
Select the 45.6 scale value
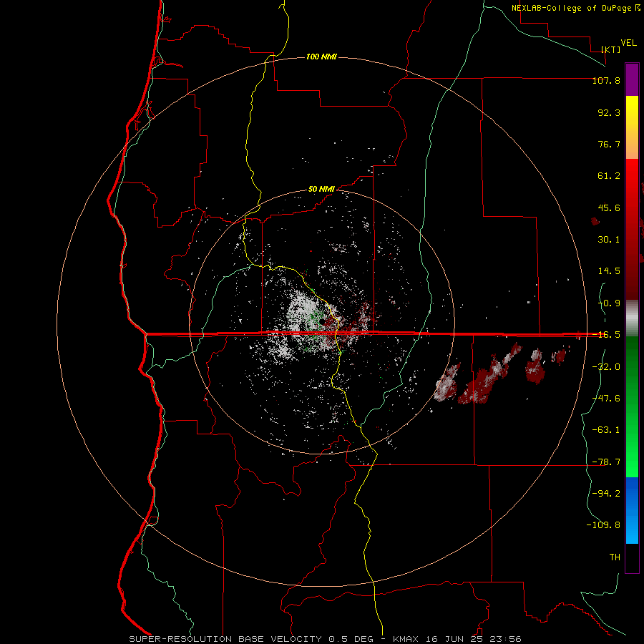(x=609, y=208)
